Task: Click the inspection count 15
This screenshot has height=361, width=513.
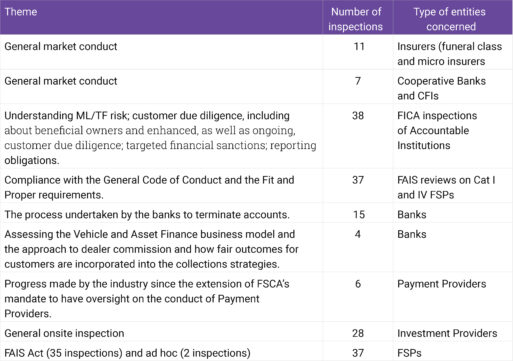Action: [359, 214]
